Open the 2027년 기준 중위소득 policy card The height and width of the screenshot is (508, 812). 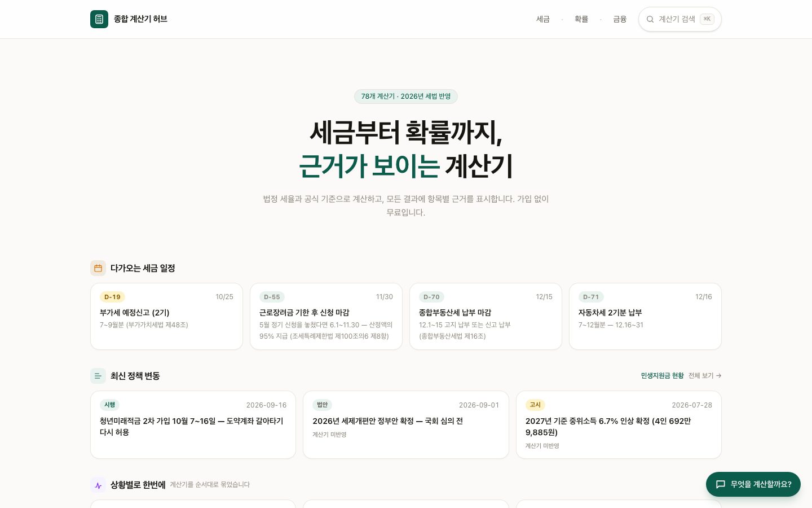click(619, 424)
